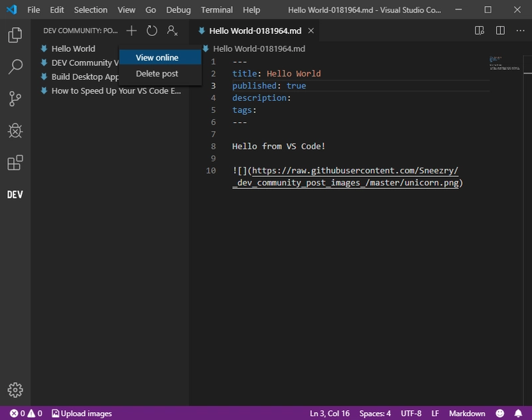Screen dimensions: 532x420
Task: Create a new post with plus icon
Action: click(131, 31)
